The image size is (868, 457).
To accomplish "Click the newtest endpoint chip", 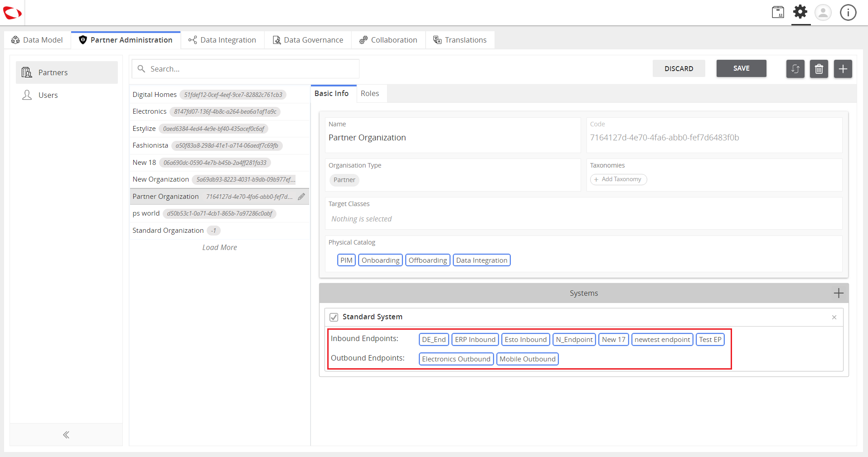I will (662, 340).
